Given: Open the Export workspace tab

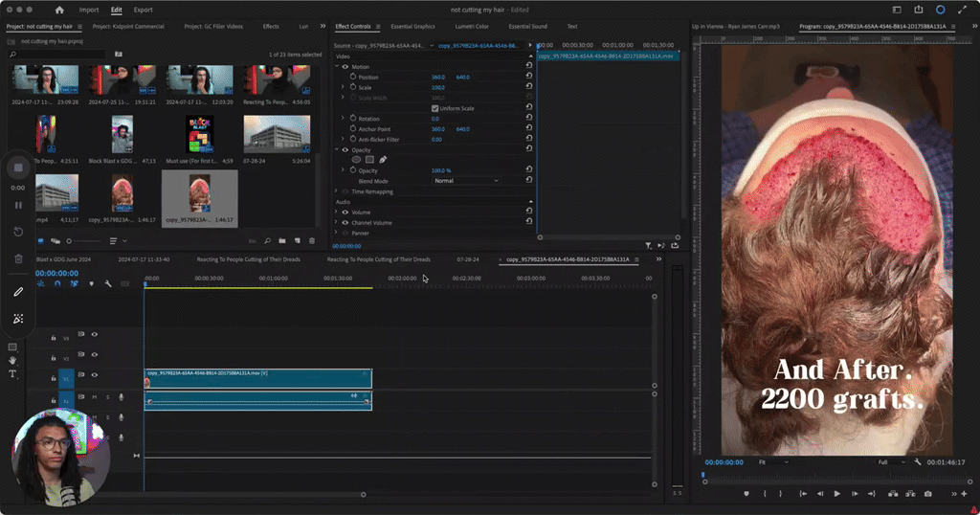Looking at the screenshot, I should pyautogui.click(x=143, y=10).
